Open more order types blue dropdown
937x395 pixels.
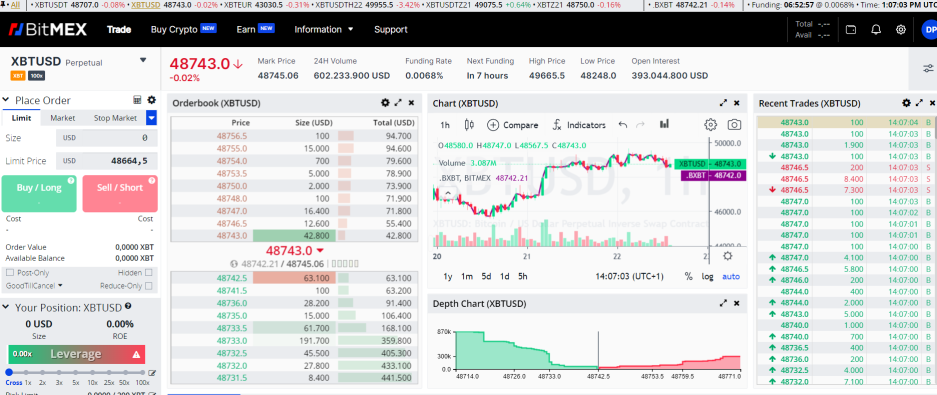[152, 118]
